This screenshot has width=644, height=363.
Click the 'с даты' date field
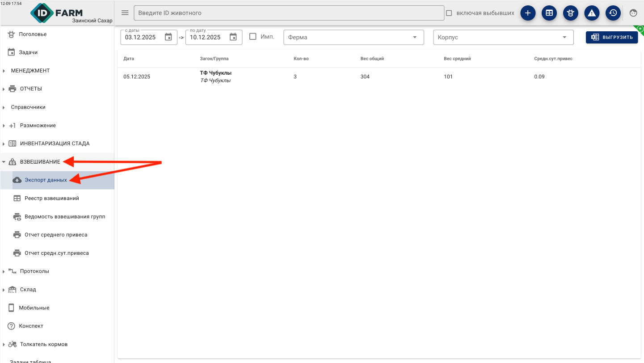click(x=149, y=37)
